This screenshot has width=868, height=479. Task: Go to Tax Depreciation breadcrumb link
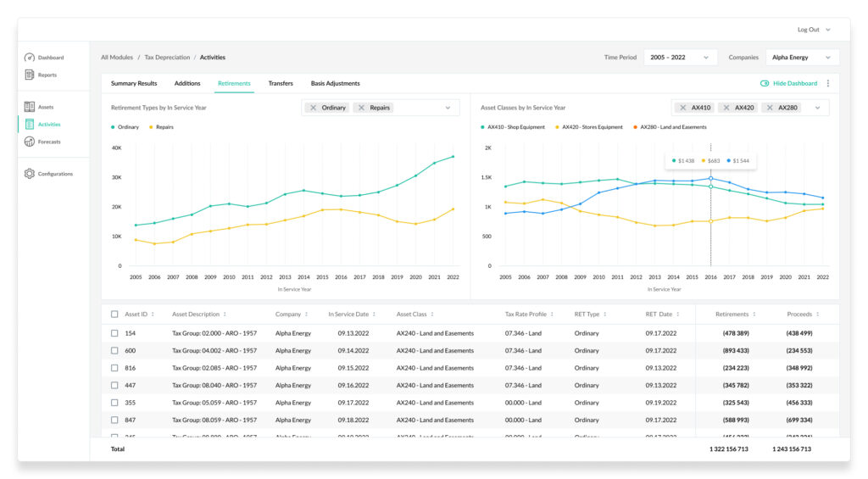tap(167, 57)
